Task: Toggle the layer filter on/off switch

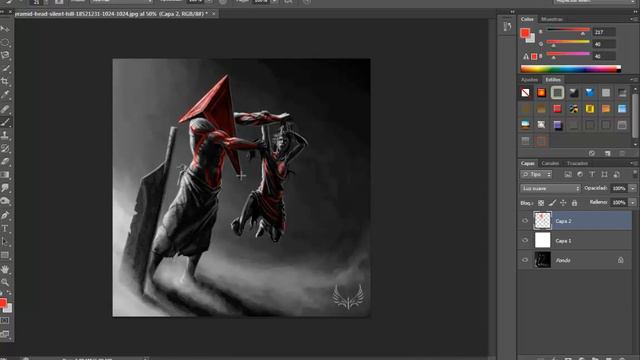Action: click(x=635, y=174)
